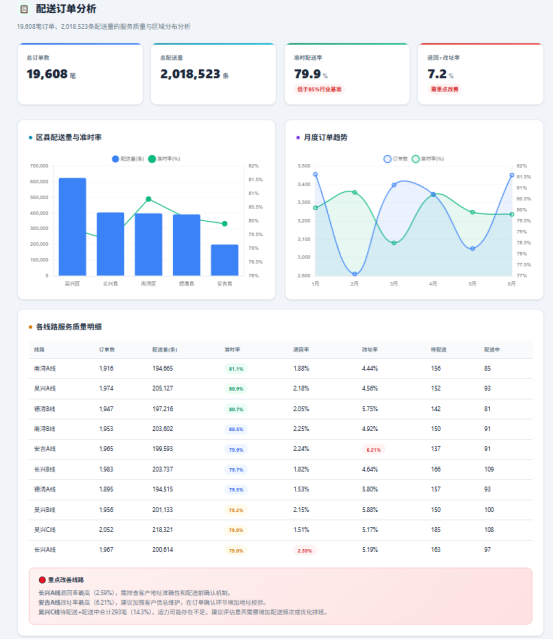
Task: Click the 低于85%行业基准 red warning badge
Action: 319,89
